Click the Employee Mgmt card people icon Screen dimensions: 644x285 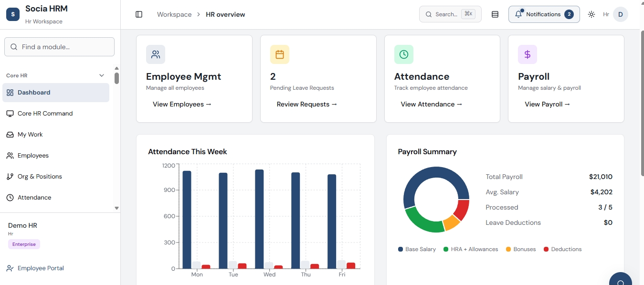(156, 54)
